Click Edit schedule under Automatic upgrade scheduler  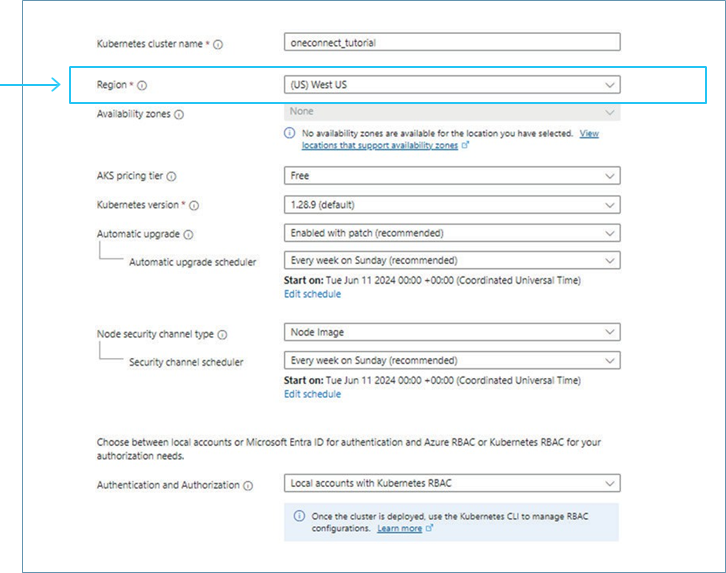pyautogui.click(x=312, y=294)
